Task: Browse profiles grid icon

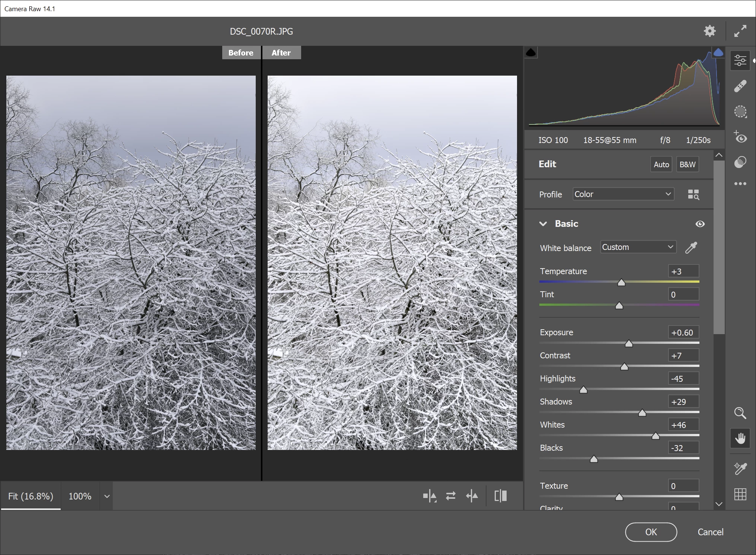Action: (693, 194)
